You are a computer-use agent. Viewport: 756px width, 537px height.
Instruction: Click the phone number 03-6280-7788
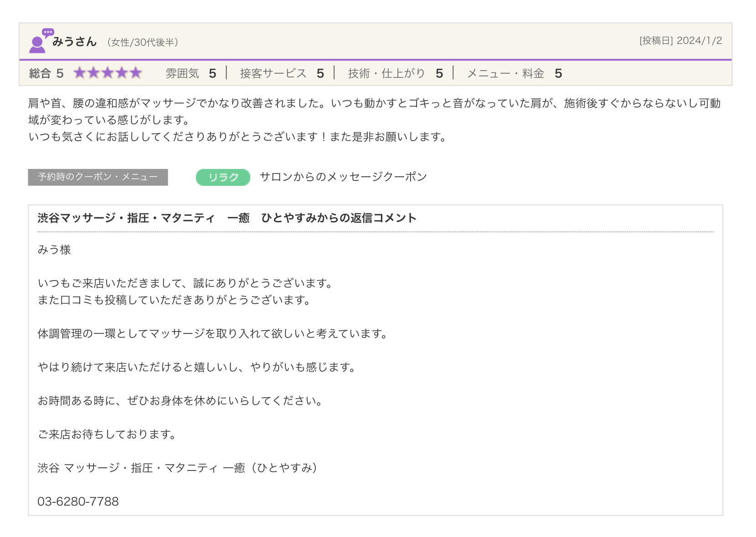[78, 501]
